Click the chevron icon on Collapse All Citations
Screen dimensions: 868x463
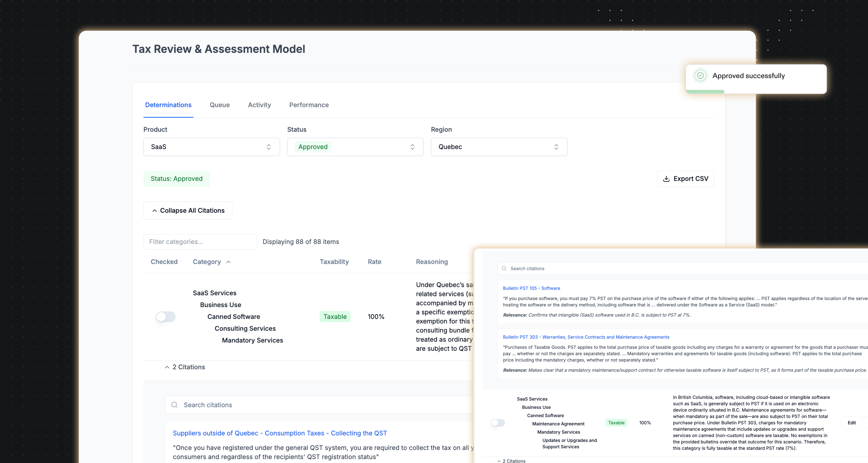click(155, 211)
